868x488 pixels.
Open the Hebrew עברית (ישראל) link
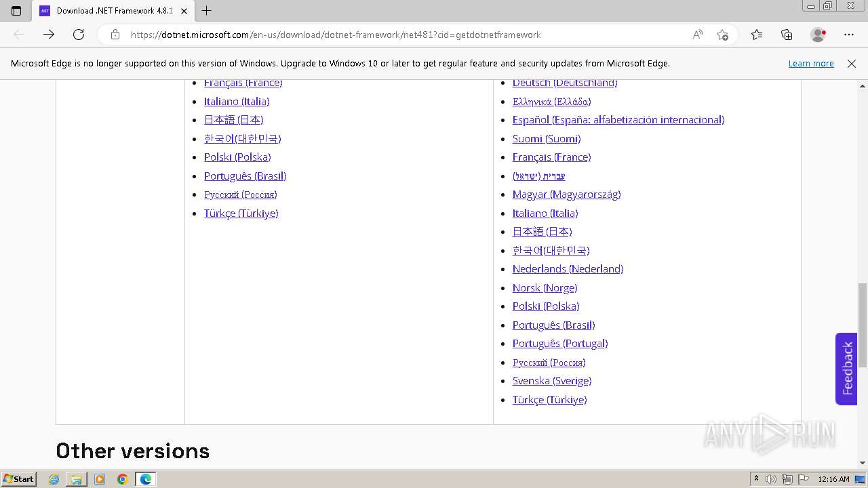point(538,176)
